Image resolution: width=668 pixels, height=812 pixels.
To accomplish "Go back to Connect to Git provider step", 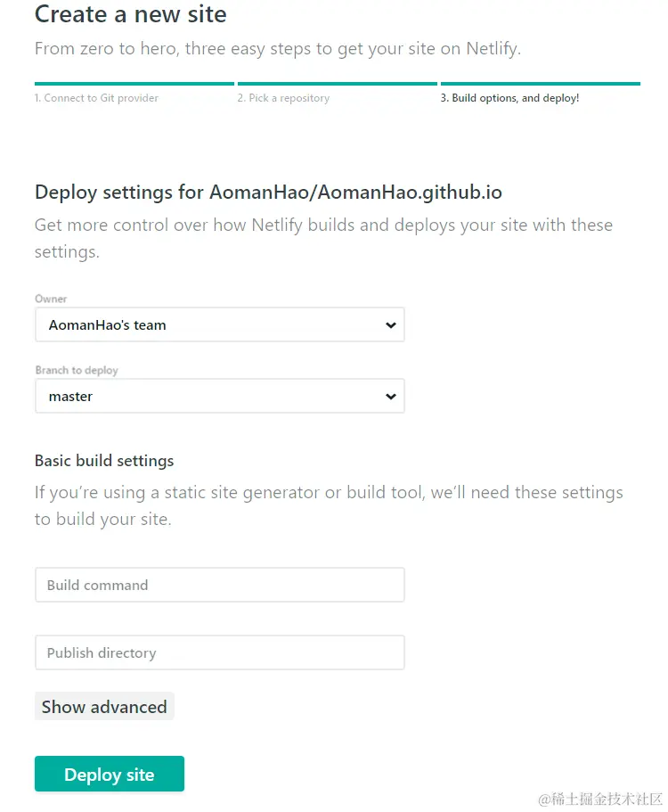I will (96, 98).
